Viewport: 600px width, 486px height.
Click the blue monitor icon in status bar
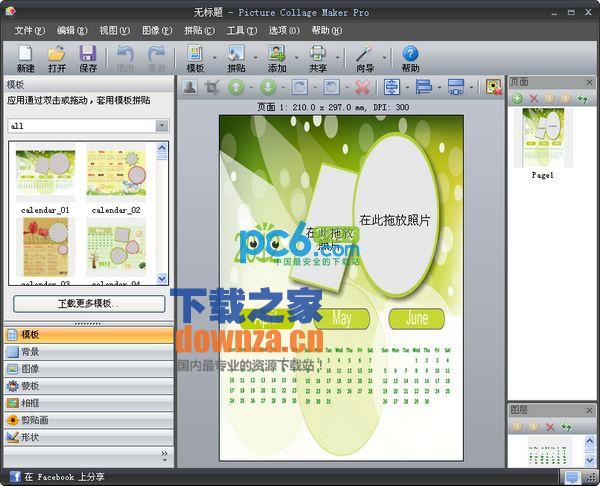(572, 477)
